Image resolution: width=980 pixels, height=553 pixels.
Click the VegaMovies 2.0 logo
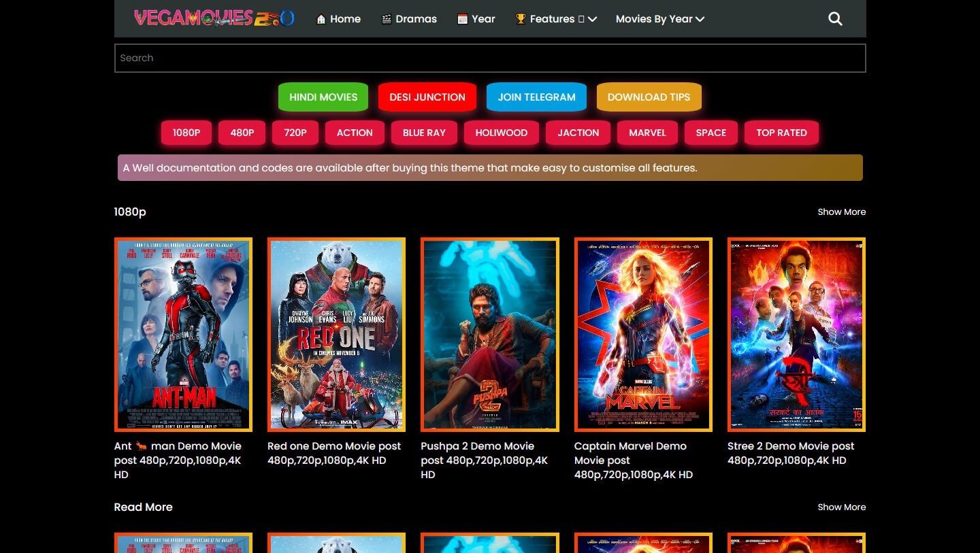[214, 18]
